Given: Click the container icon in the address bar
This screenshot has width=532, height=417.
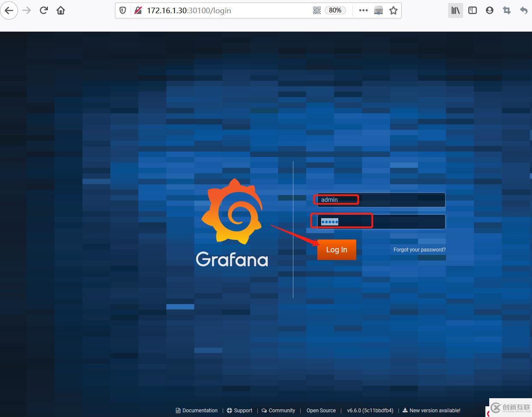Looking at the screenshot, I should tap(378, 10).
